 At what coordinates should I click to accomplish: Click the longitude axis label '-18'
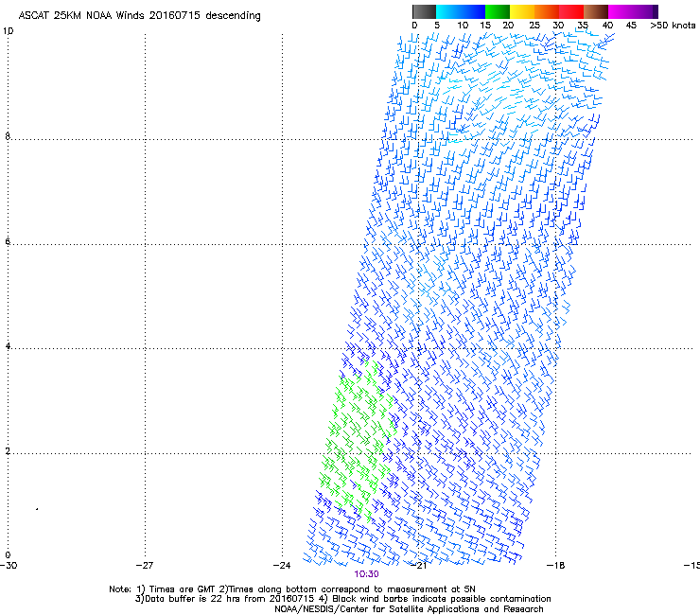(x=556, y=566)
